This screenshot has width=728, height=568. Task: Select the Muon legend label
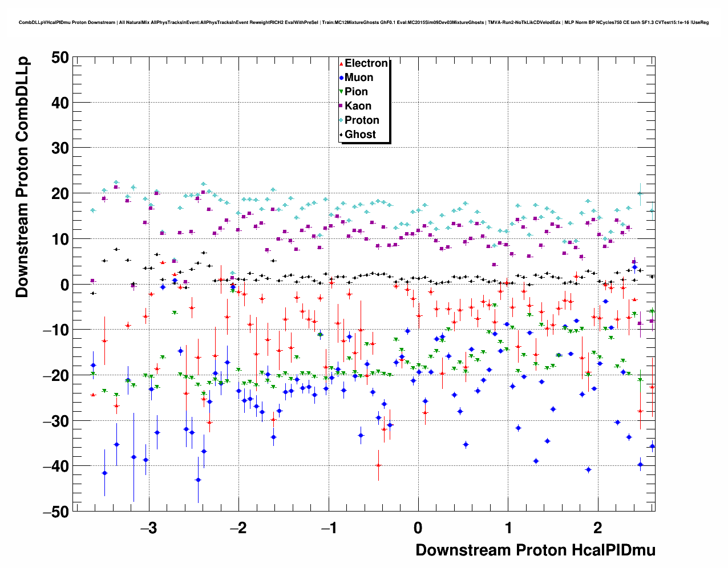[359, 78]
